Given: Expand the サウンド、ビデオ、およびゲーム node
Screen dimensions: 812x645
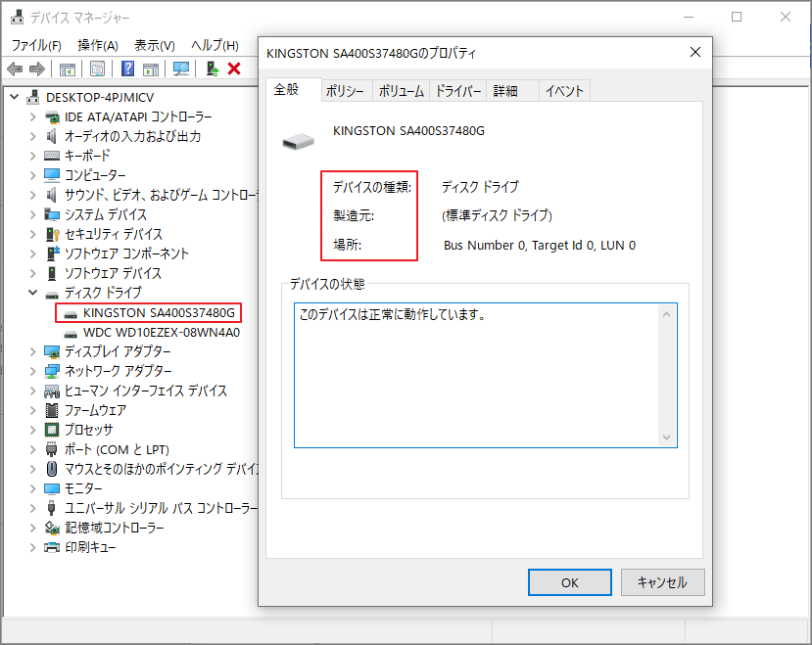Looking at the screenshot, I should click(x=32, y=195).
